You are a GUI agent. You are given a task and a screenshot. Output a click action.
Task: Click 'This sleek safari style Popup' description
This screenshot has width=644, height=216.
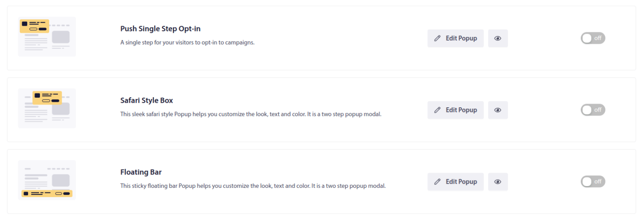coord(251,114)
